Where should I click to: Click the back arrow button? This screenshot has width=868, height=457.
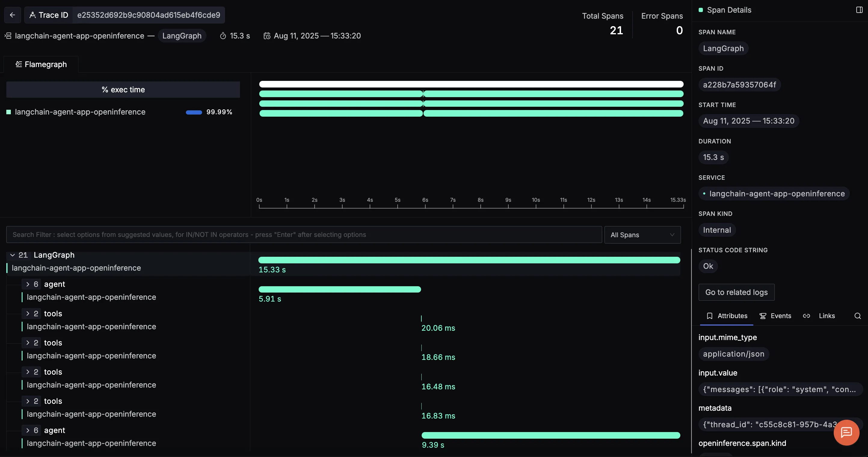click(12, 15)
